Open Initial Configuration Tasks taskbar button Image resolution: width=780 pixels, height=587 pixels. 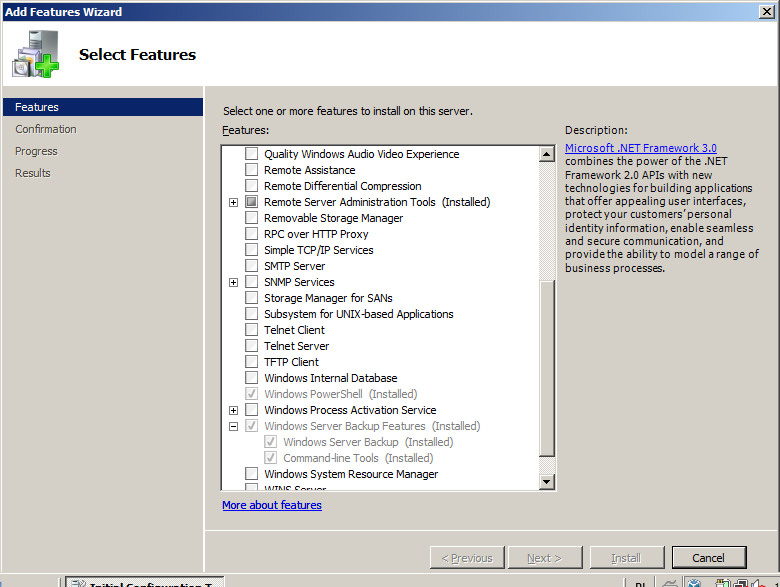145,582
